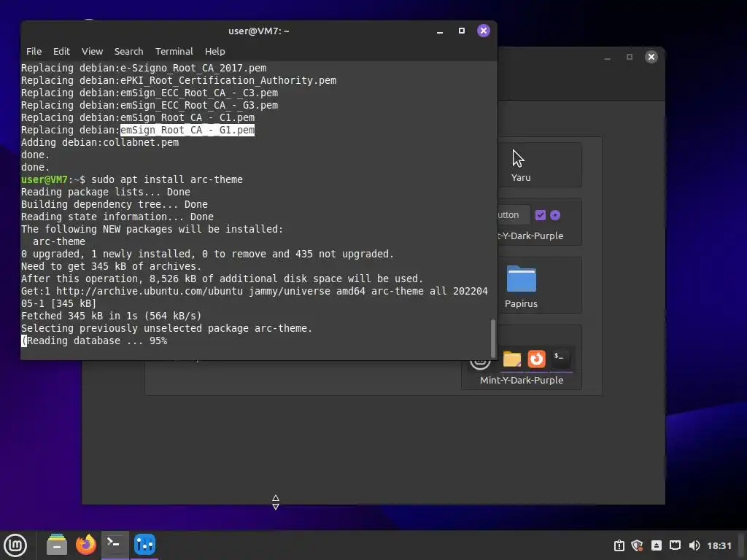747x560 pixels.
Task: Close the terminal with the purple X
Action: (484, 31)
